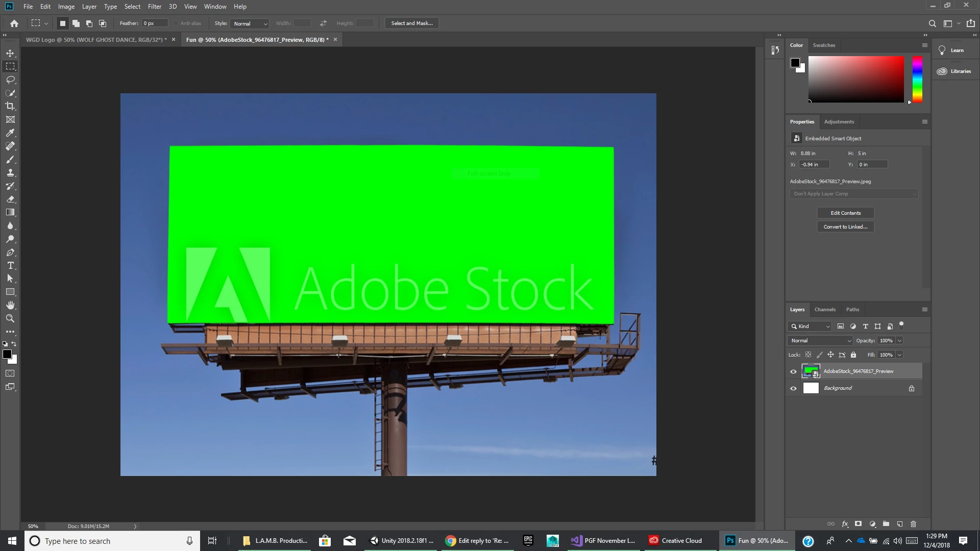This screenshot has width=980, height=551.
Task: Click the Select and Mask button
Action: pos(411,23)
